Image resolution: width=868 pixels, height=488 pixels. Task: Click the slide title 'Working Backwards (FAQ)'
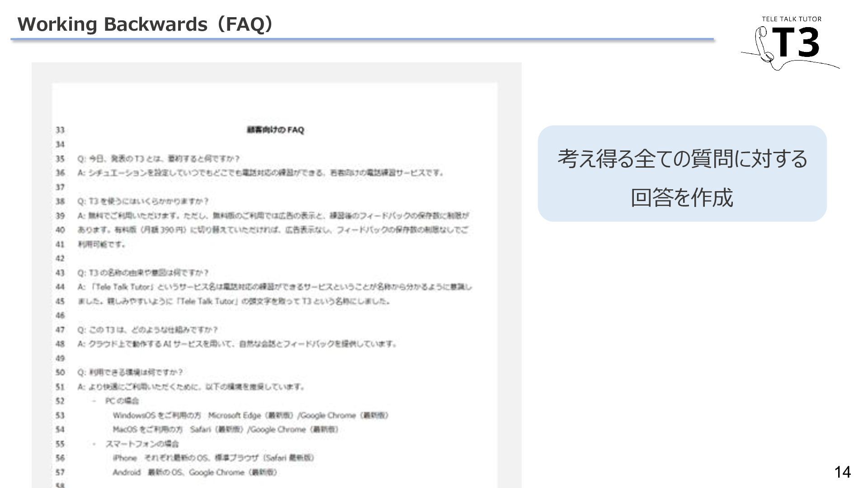click(146, 24)
